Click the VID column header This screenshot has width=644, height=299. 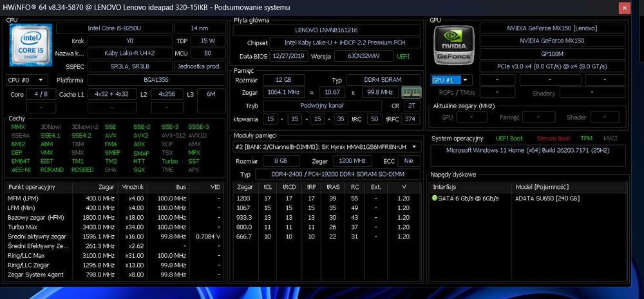[206, 187]
